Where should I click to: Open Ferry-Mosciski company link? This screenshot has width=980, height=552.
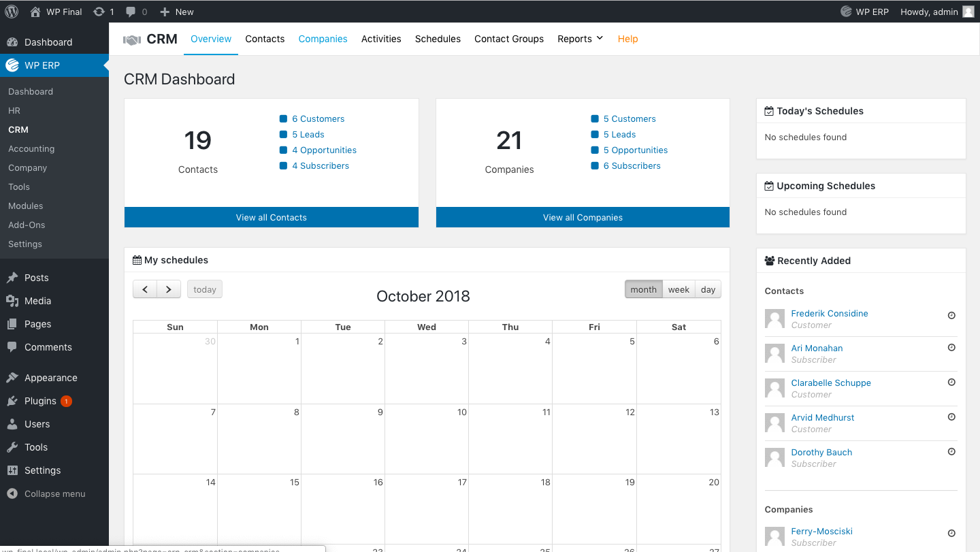822,531
